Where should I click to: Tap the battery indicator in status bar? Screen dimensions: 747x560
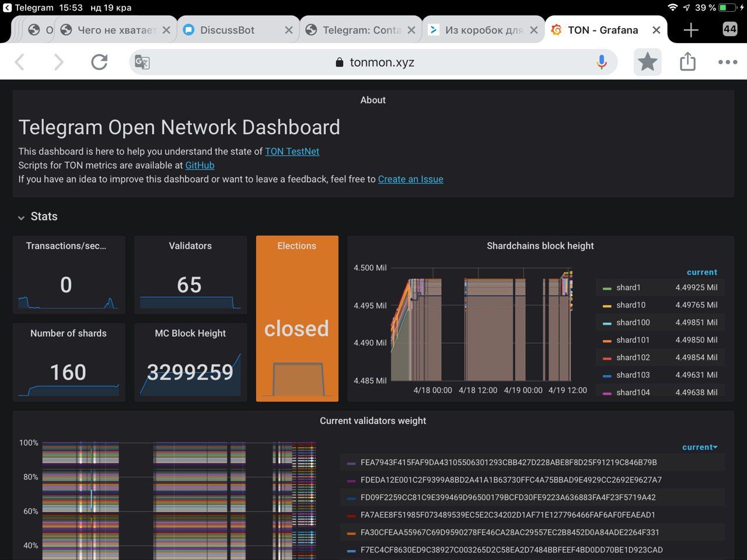click(x=728, y=8)
